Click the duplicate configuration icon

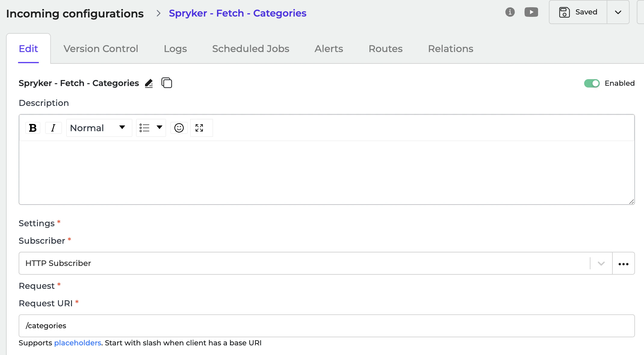pos(167,83)
